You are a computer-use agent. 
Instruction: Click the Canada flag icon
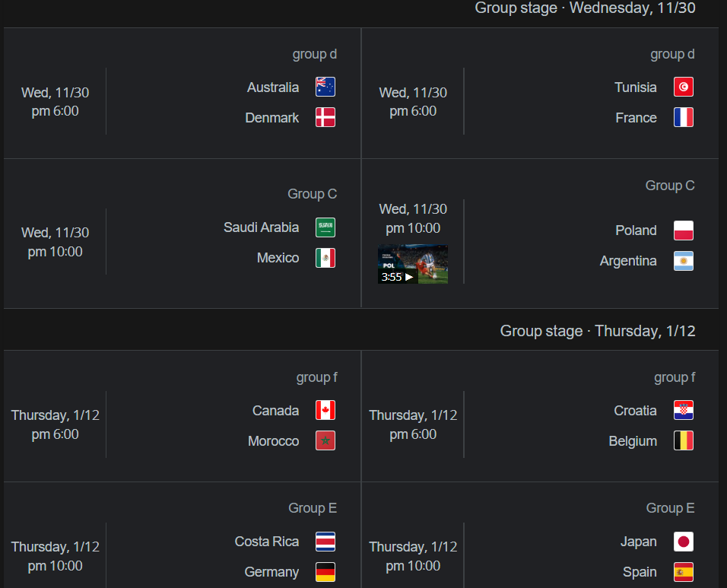coord(325,410)
